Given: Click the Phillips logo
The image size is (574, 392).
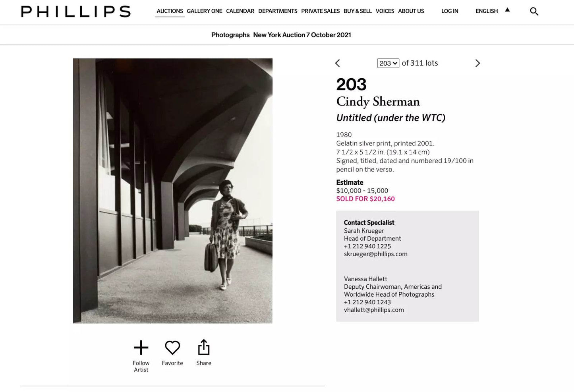Looking at the screenshot, I should point(76,12).
